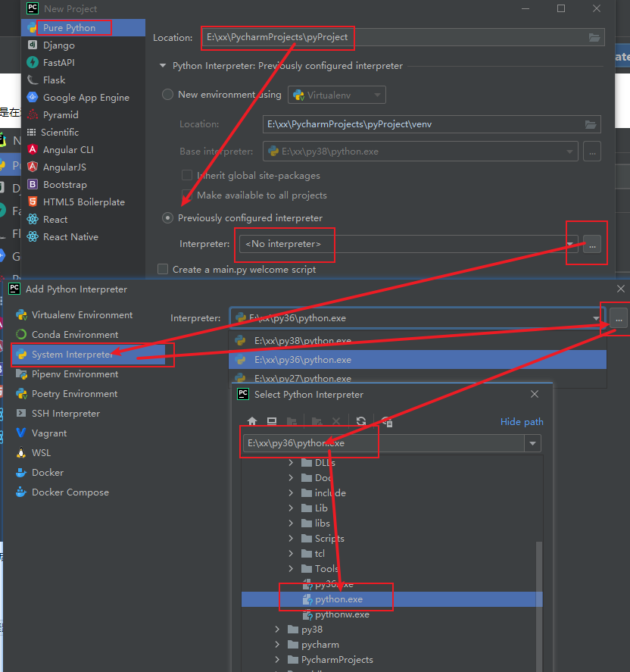This screenshot has width=630, height=672.
Task: Click the Delete X toolbar icon
Action: 336,421
